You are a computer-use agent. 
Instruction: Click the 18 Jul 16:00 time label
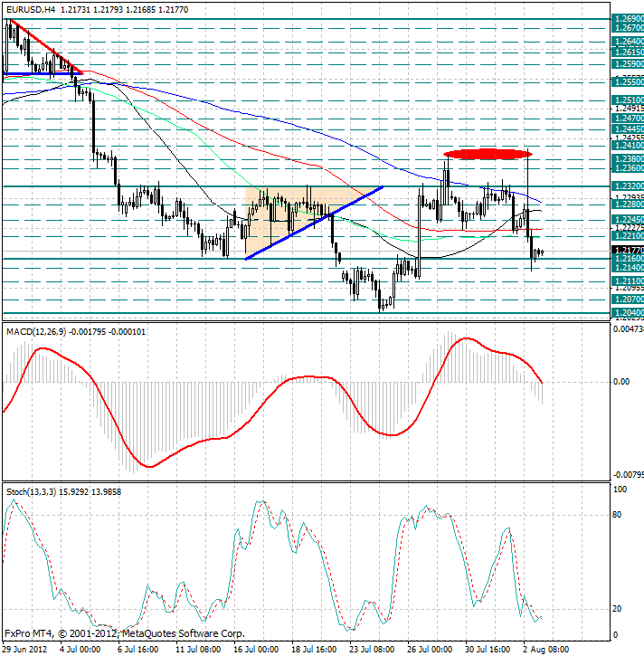coord(314,650)
